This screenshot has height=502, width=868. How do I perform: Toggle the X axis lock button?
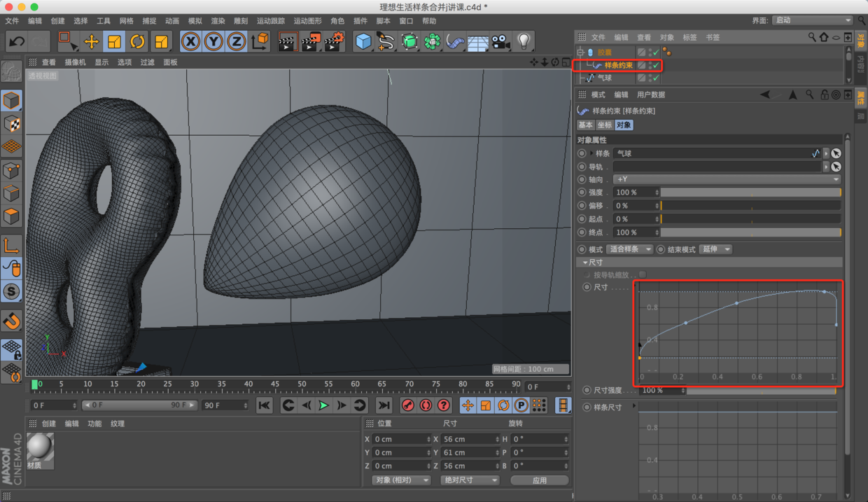(190, 42)
